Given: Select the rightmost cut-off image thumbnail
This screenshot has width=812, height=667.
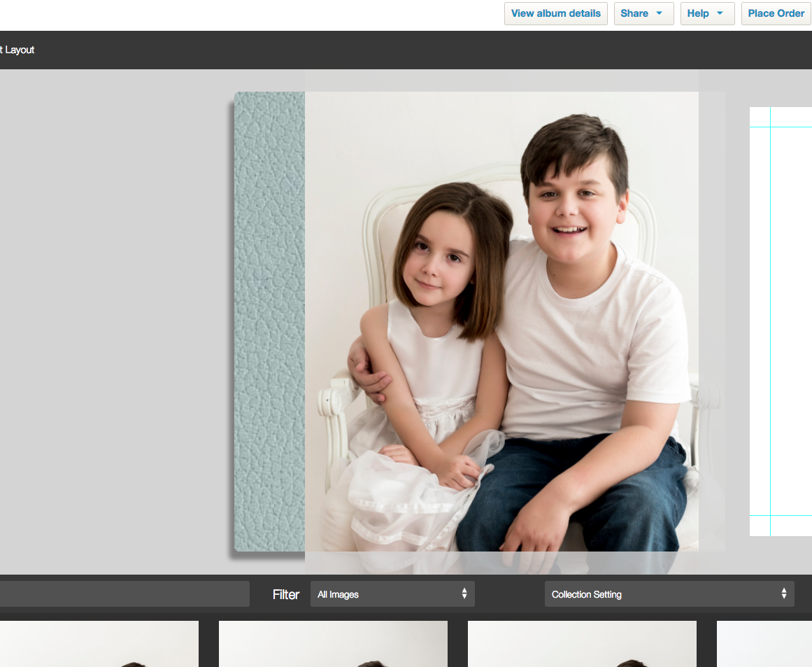Looking at the screenshot, I should [x=764, y=644].
